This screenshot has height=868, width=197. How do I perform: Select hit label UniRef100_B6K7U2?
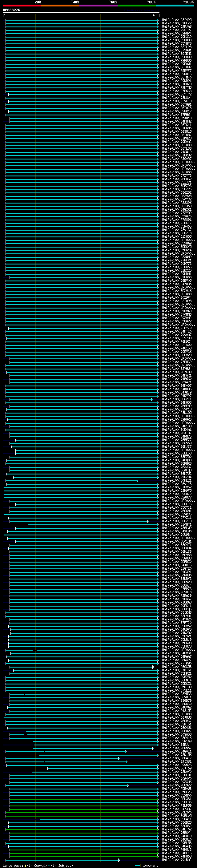(176, 474)
